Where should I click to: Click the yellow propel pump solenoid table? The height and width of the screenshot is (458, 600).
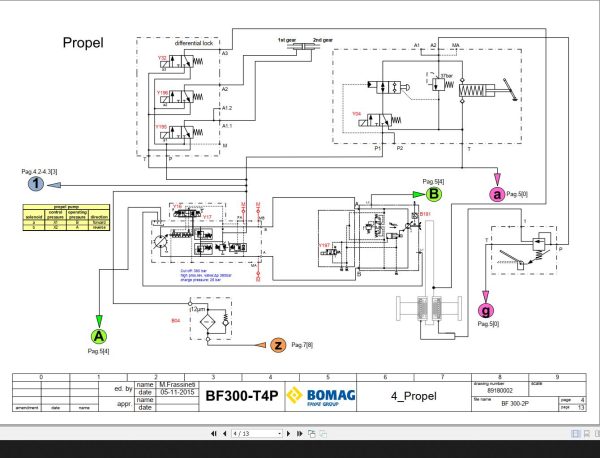click(66, 218)
